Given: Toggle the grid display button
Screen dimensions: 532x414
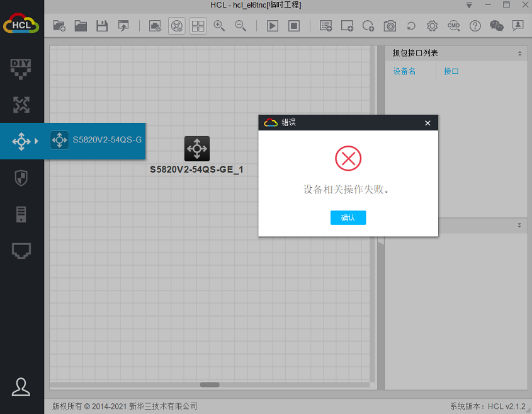Looking at the screenshot, I should click(198, 26).
